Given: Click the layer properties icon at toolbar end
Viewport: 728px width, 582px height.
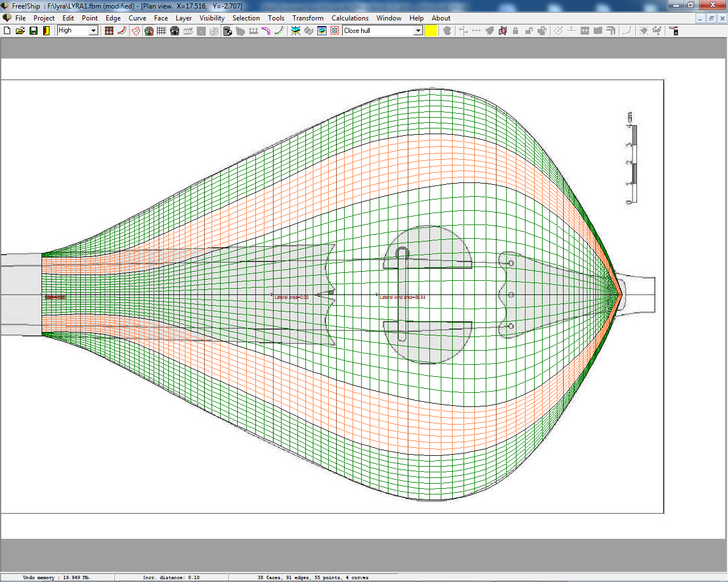Looking at the screenshot, I should pyautogui.click(x=674, y=31).
